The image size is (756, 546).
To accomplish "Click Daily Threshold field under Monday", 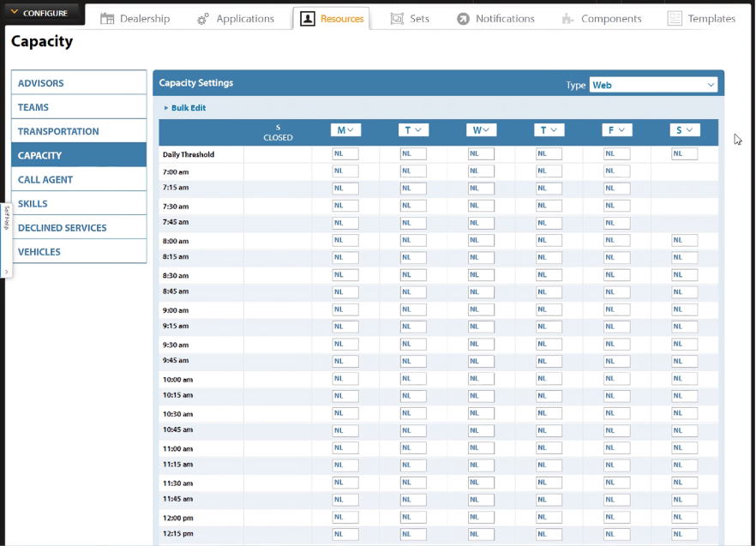I will point(345,154).
